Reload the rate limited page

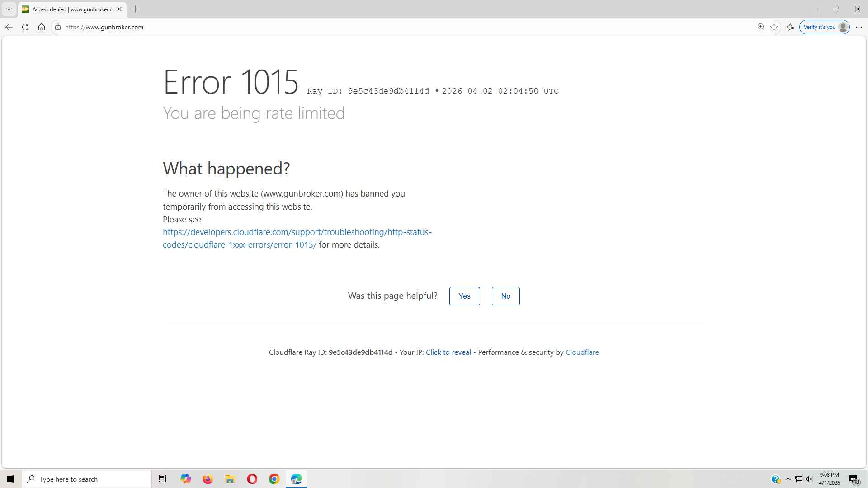[25, 27]
